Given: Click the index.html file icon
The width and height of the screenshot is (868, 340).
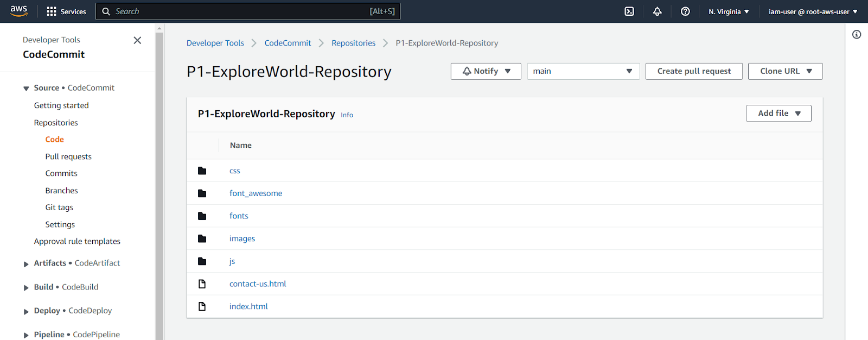Looking at the screenshot, I should pos(202,306).
